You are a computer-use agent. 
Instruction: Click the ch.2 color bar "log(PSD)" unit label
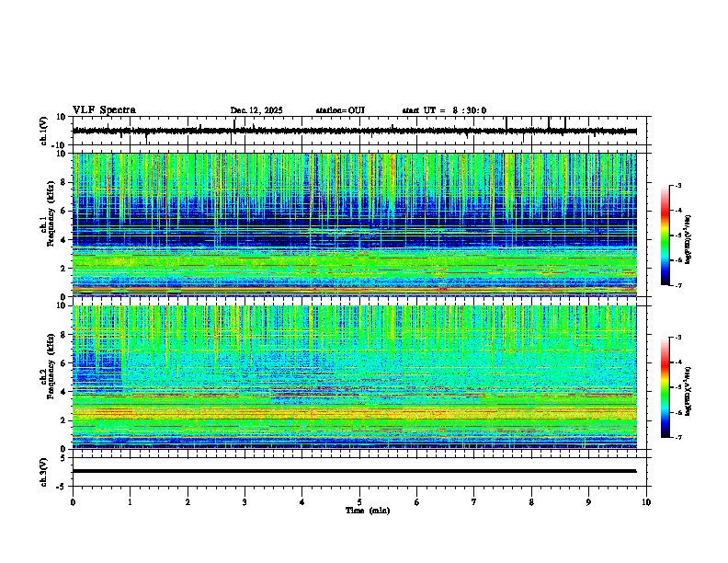coord(688,391)
